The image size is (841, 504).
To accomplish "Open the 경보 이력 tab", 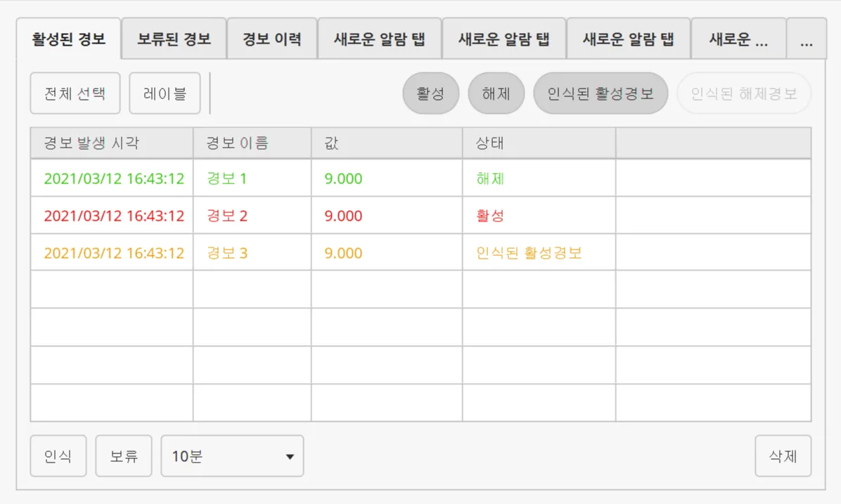I will pyautogui.click(x=271, y=39).
